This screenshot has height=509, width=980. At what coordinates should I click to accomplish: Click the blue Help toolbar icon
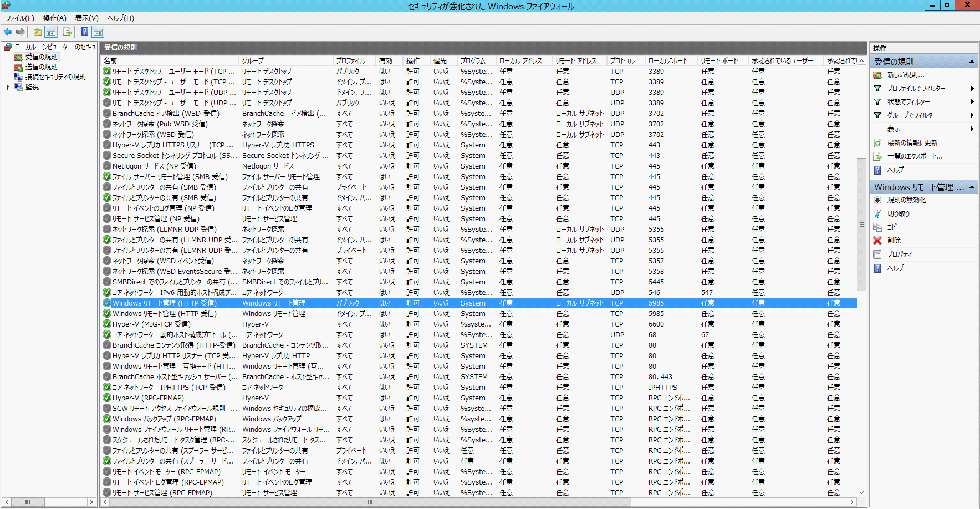point(84,32)
